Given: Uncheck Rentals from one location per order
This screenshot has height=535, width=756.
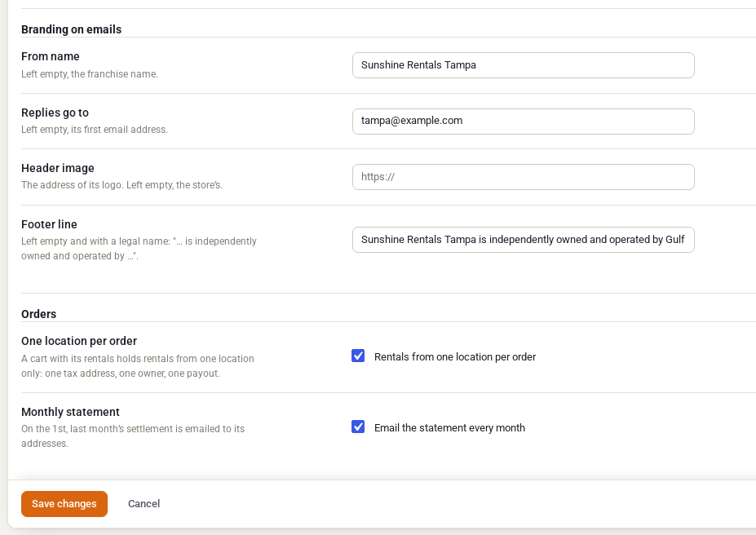Looking at the screenshot, I should pos(358,356).
